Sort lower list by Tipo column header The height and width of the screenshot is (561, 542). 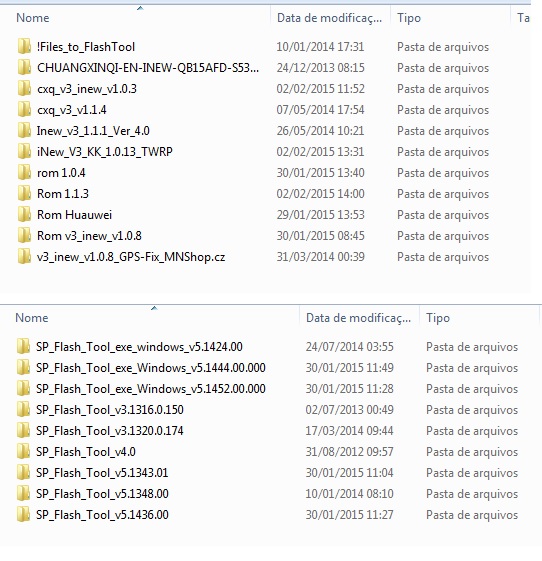[438, 318]
